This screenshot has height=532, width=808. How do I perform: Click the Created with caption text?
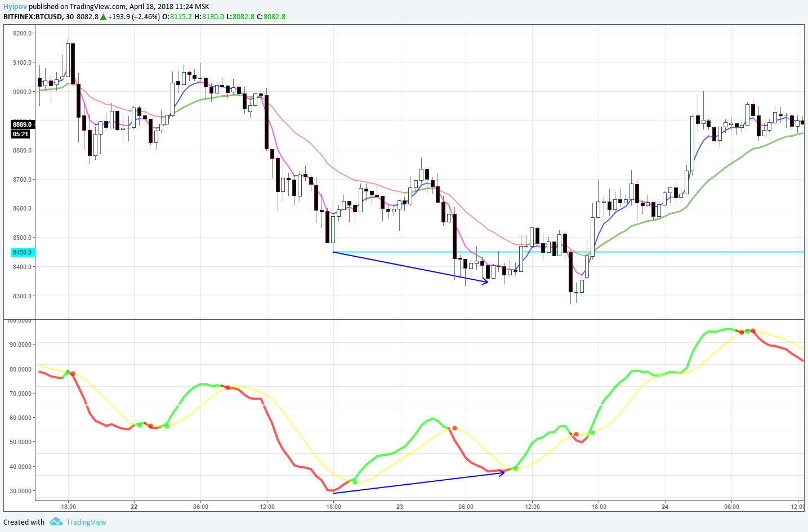point(24,522)
